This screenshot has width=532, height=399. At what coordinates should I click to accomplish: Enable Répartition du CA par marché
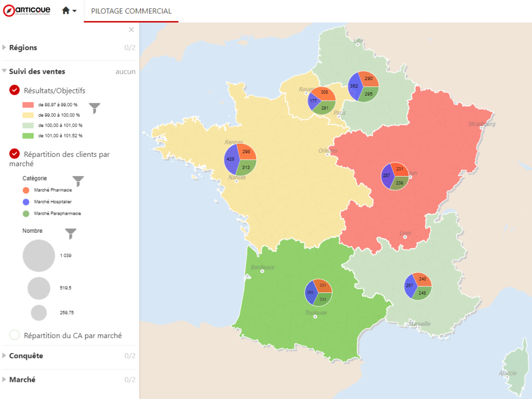pyautogui.click(x=15, y=336)
